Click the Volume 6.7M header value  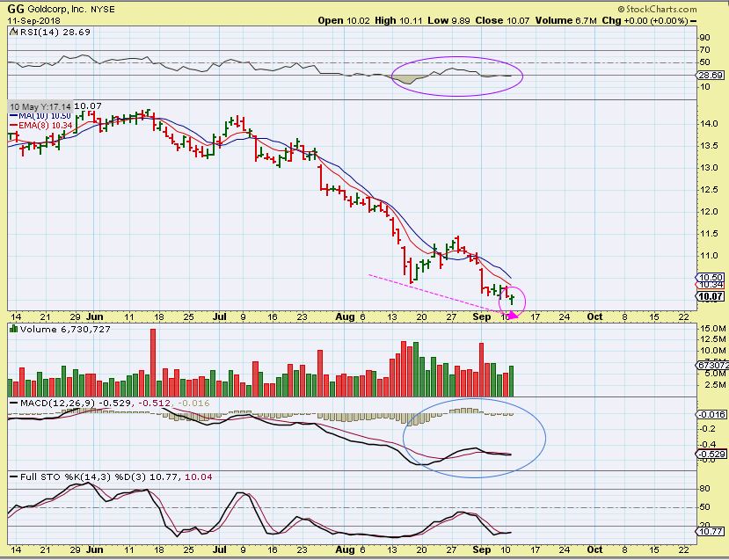(x=565, y=20)
